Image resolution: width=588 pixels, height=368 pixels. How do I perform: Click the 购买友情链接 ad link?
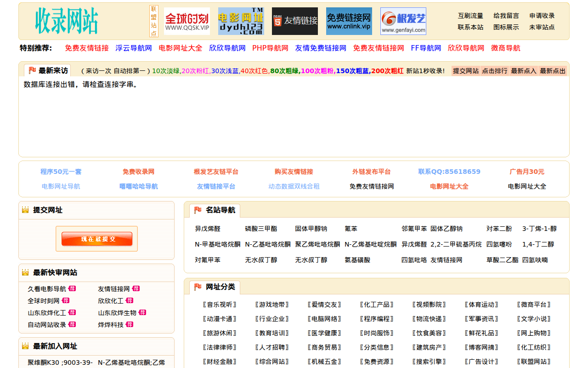point(294,172)
